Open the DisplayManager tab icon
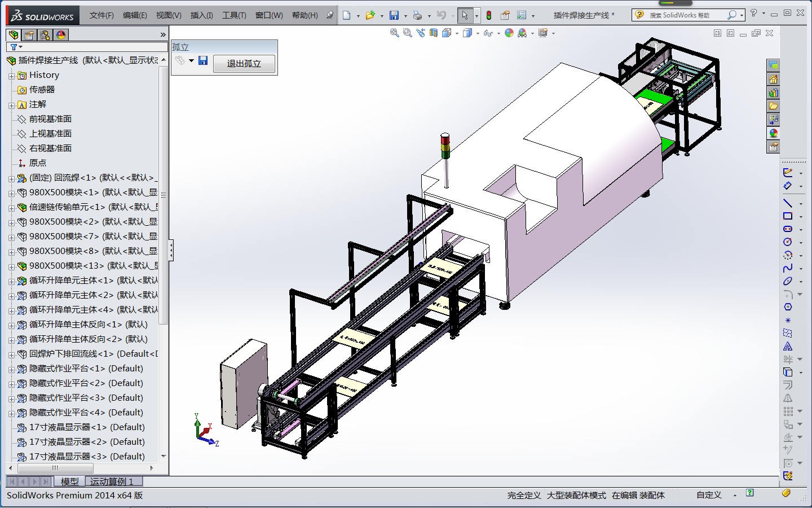Screen dimensions: 812x508 (x=61, y=35)
